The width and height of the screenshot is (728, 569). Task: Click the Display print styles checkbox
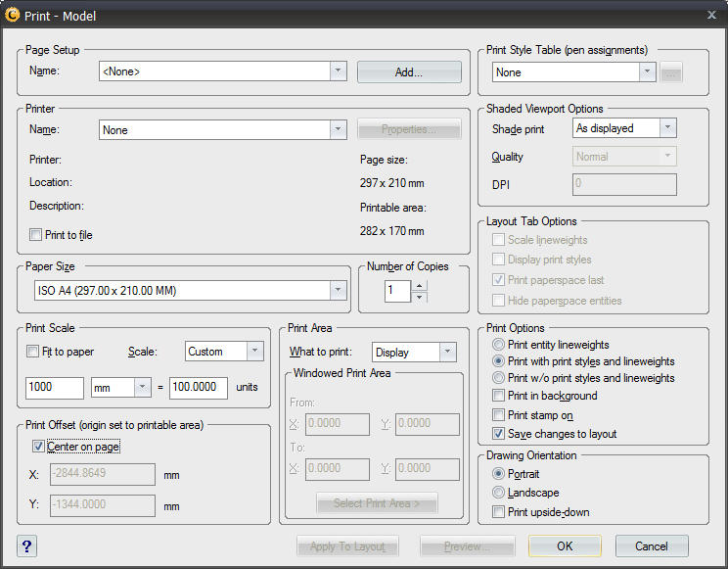tap(498, 259)
